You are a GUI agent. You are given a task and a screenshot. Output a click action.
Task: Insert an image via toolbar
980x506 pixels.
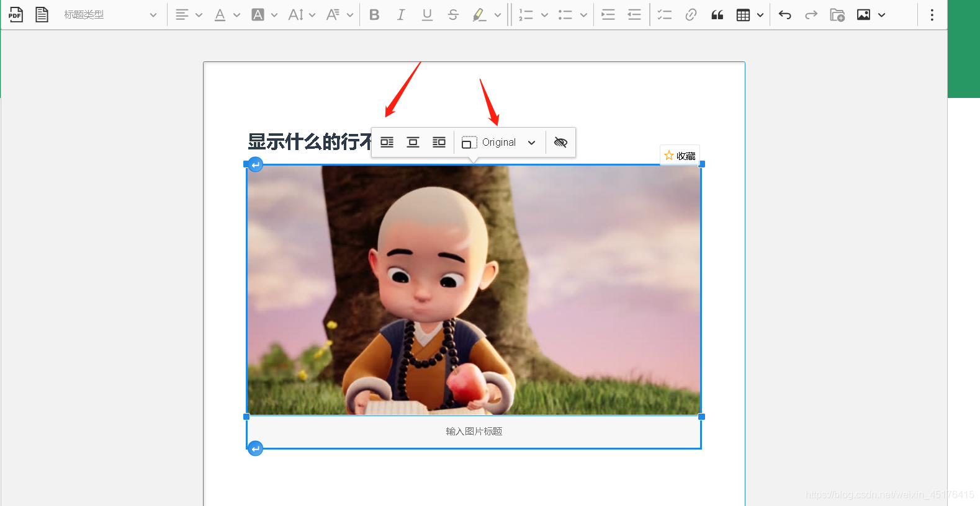point(863,14)
